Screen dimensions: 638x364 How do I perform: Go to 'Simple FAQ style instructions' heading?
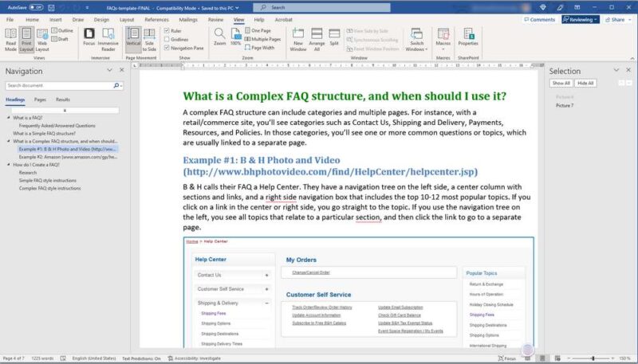pos(48,180)
